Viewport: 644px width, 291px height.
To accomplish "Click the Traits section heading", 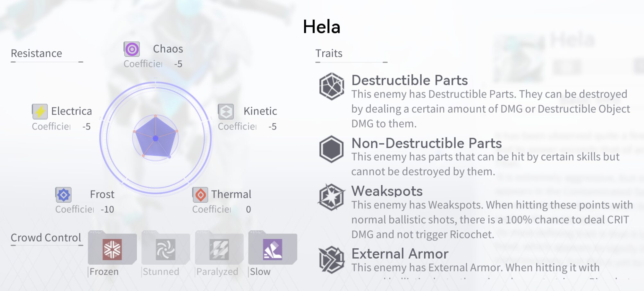I will coord(329,53).
